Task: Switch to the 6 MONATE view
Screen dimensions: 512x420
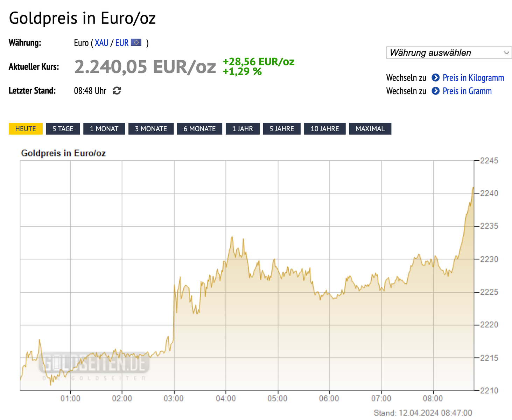Action: point(199,129)
